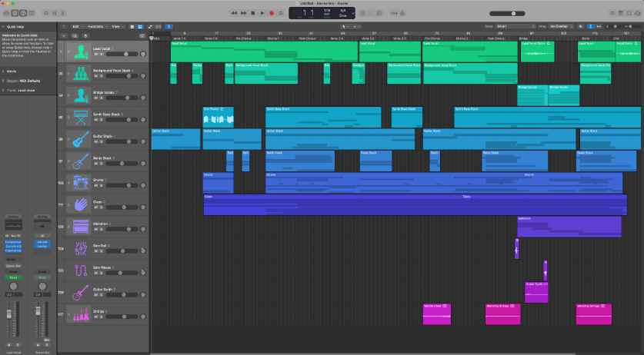Click the Guitar Stack track icon
Viewport: 644px width, 355px height.
click(x=81, y=139)
